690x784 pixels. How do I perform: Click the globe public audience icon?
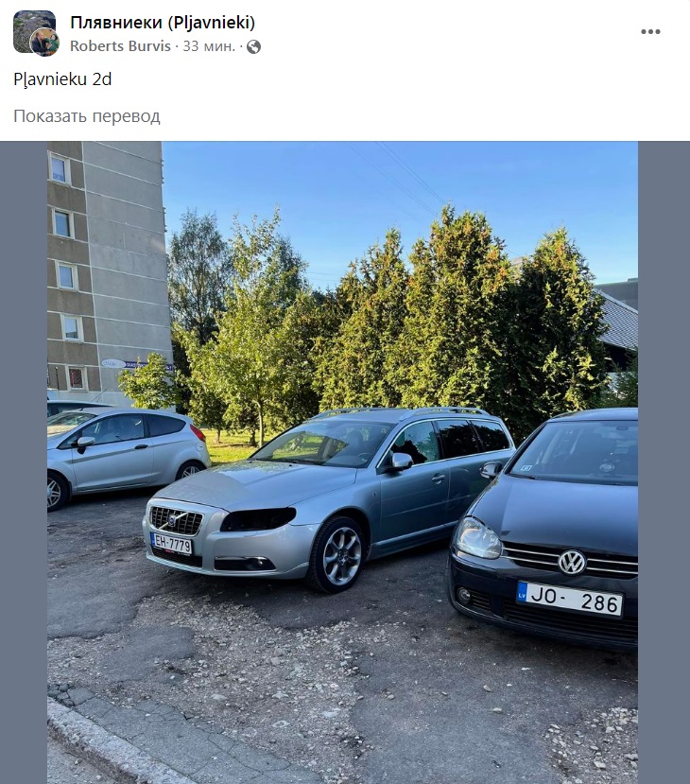254,46
